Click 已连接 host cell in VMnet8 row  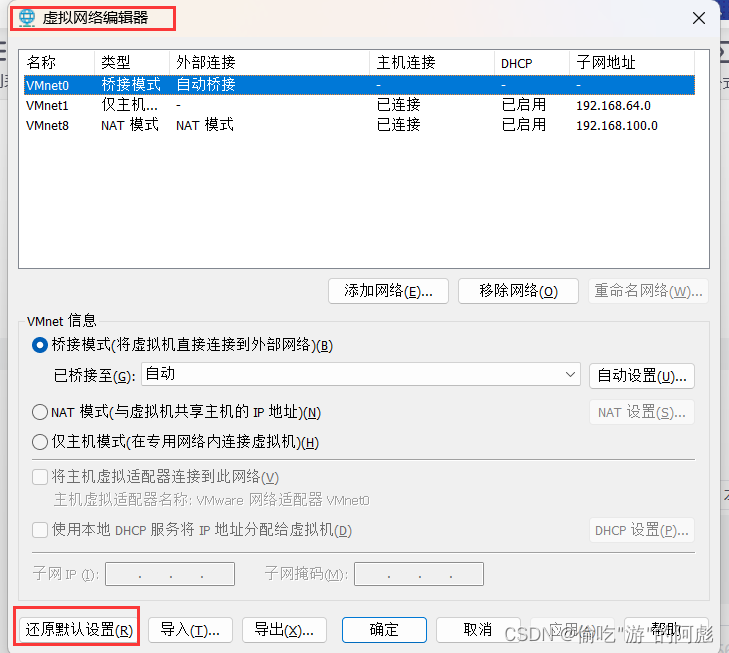pyautogui.click(x=399, y=125)
